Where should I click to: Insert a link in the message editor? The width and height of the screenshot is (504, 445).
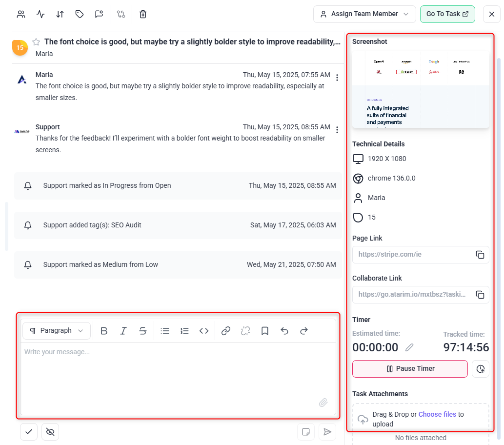click(226, 331)
